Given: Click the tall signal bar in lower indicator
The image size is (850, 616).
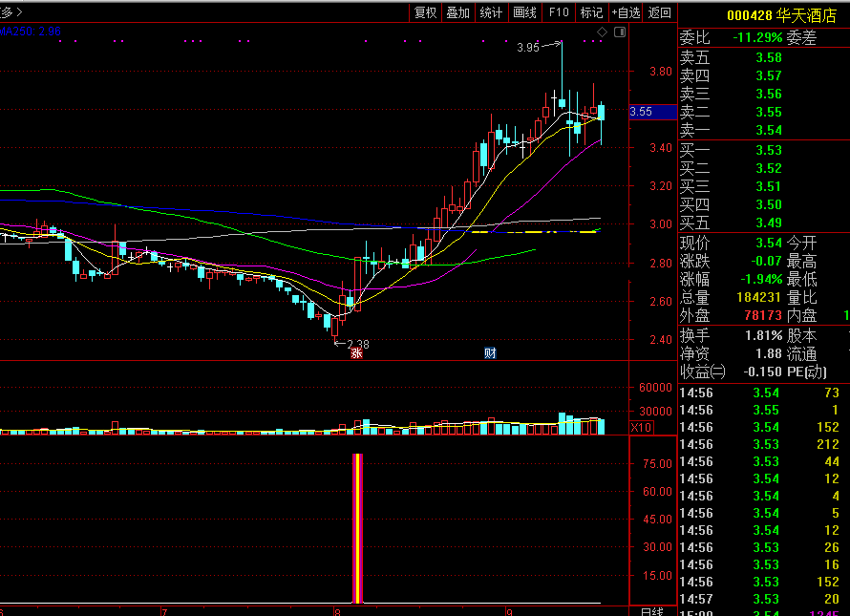Looking at the screenshot, I should coord(358,528).
